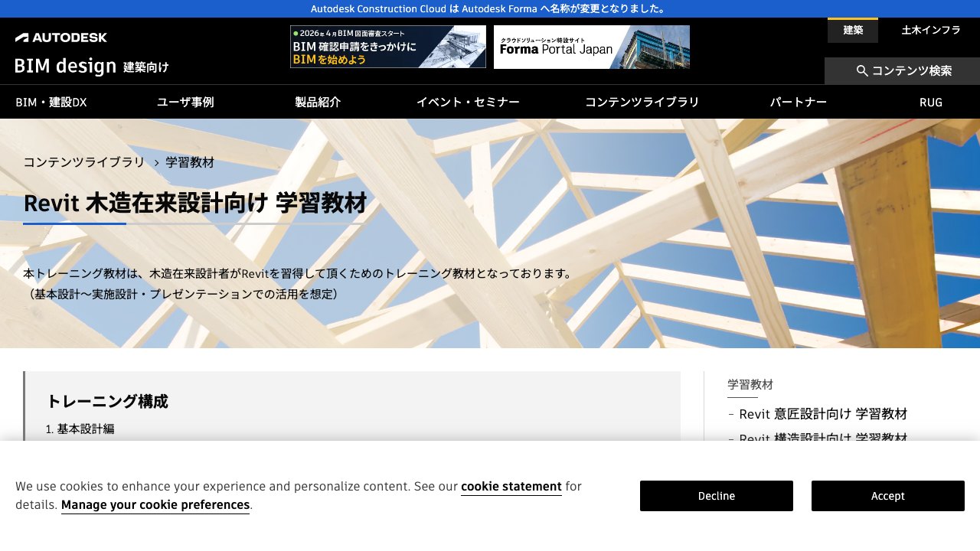Screen dimensions: 980x551
Task: Open the Forma Portal Japan banner
Action: [592, 47]
